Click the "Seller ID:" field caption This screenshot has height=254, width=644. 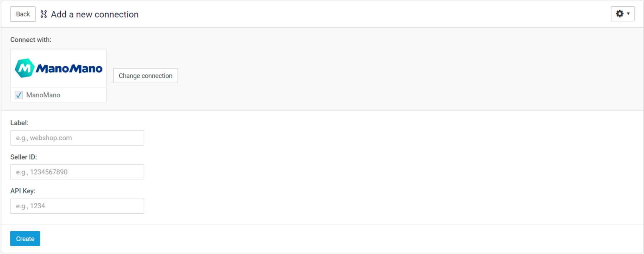24,157
